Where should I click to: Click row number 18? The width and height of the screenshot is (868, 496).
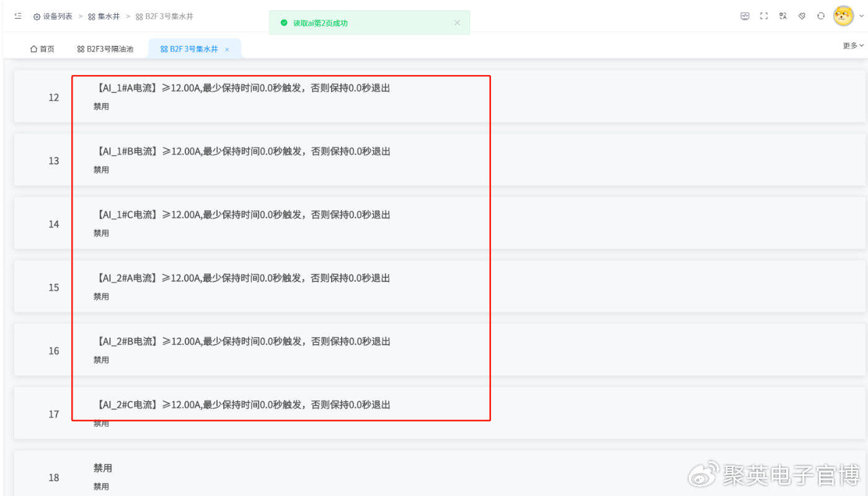(x=54, y=477)
